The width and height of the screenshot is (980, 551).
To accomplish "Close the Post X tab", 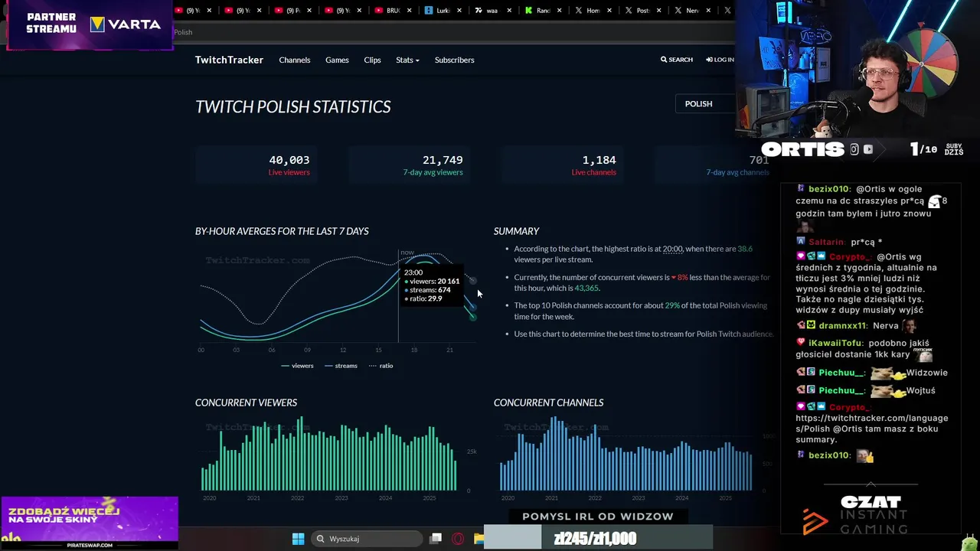I will (659, 11).
